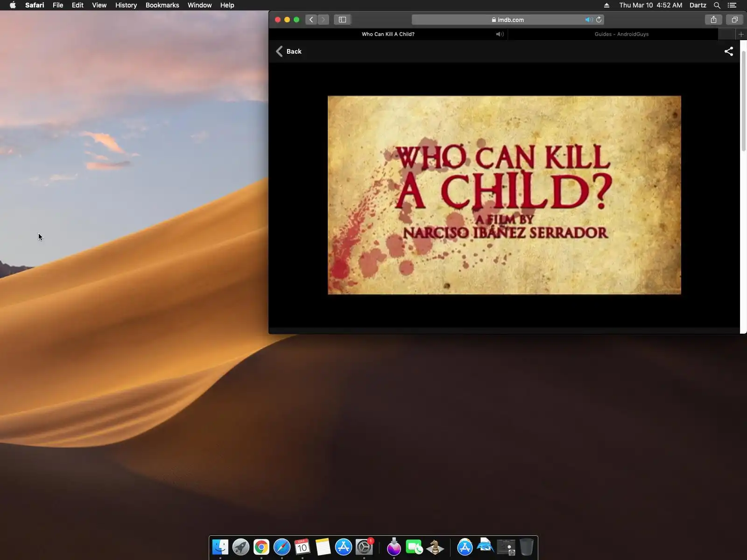Open the Dartz user menu
Image resolution: width=747 pixels, height=560 pixels.
(698, 5)
